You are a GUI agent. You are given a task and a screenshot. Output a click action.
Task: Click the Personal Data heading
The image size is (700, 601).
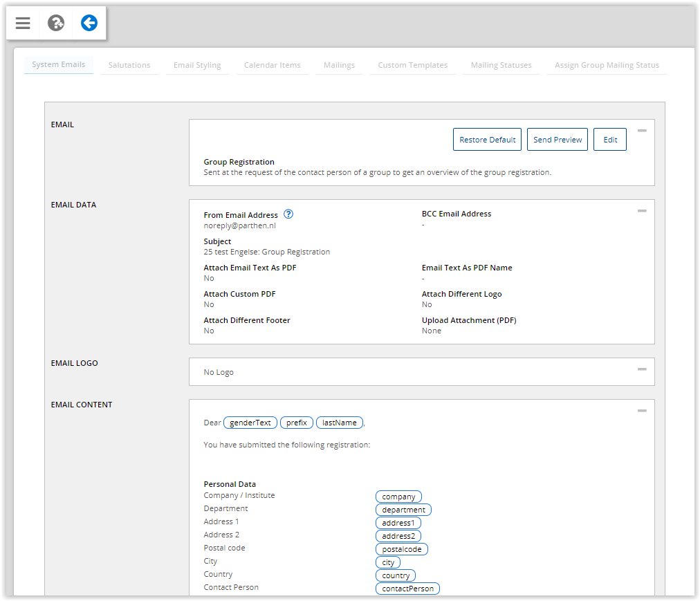[230, 484]
